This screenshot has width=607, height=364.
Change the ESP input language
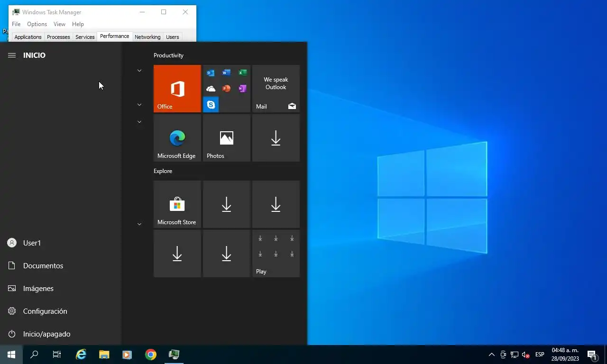540,355
